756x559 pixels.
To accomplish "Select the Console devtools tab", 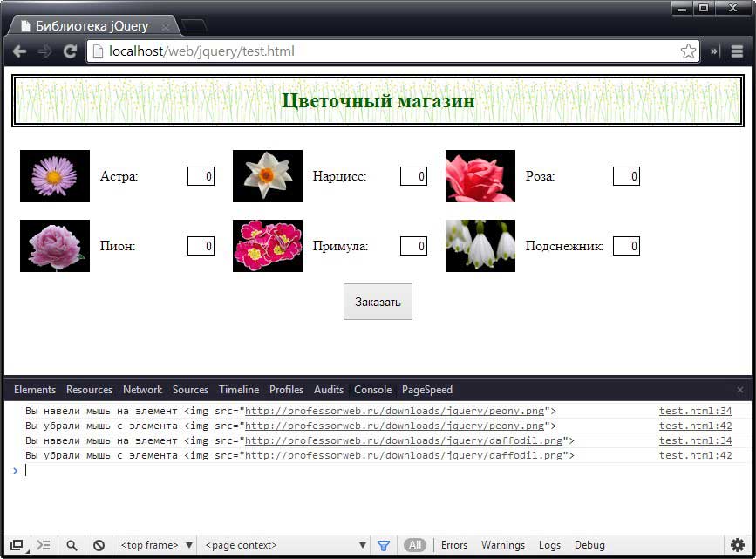I will (372, 390).
